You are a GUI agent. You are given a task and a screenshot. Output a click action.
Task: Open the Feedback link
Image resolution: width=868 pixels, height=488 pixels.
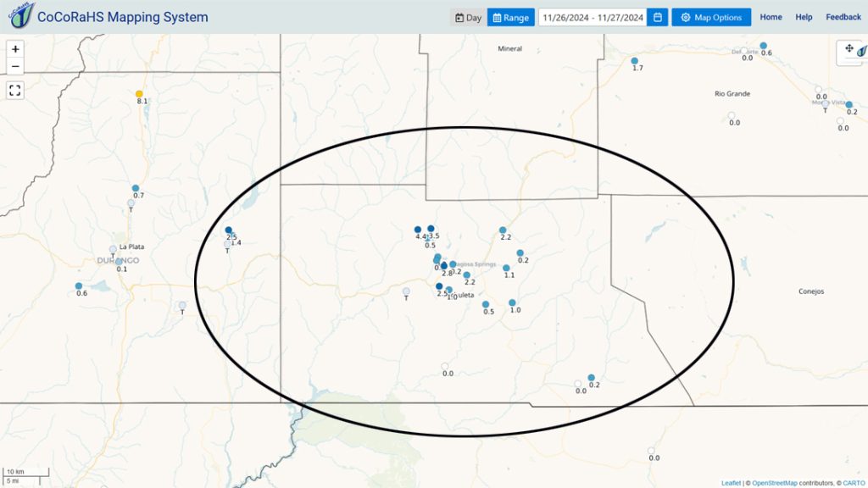pyautogui.click(x=843, y=17)
